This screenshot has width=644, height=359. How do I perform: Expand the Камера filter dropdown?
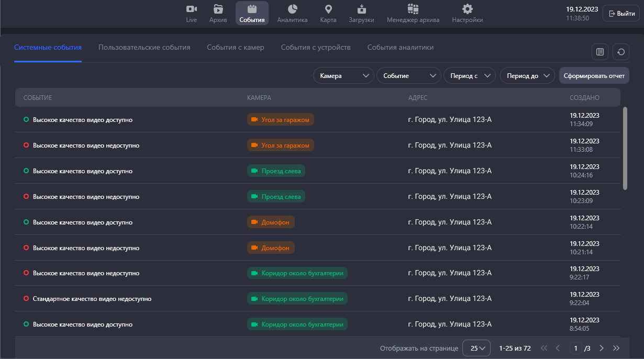[343, 76]
